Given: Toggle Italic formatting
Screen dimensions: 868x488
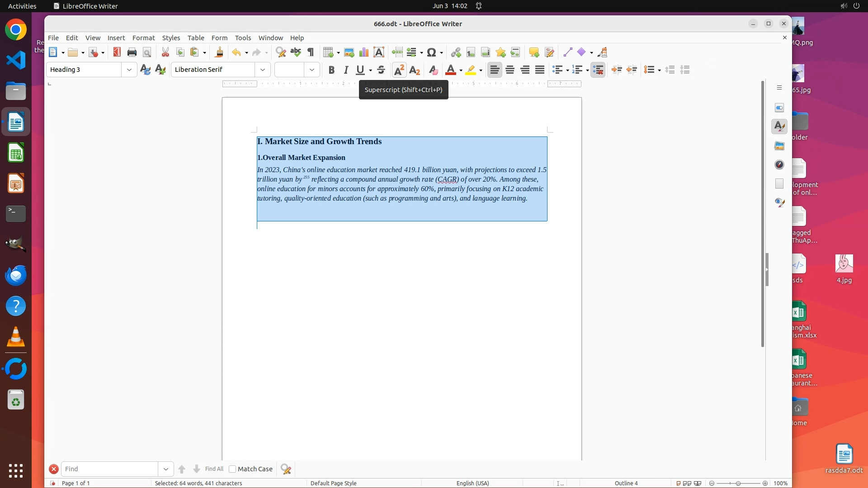Looking at the screenshot, I should coord(346,70).
